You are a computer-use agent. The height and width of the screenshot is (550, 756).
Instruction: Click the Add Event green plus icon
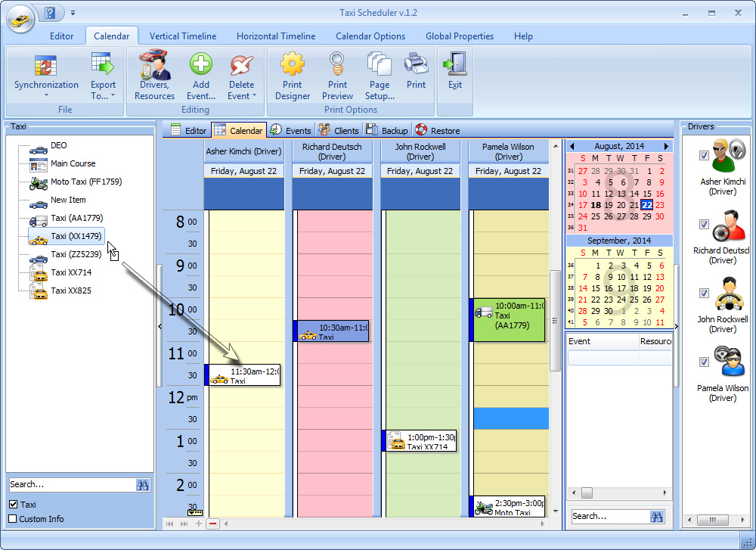pos(200,66)
